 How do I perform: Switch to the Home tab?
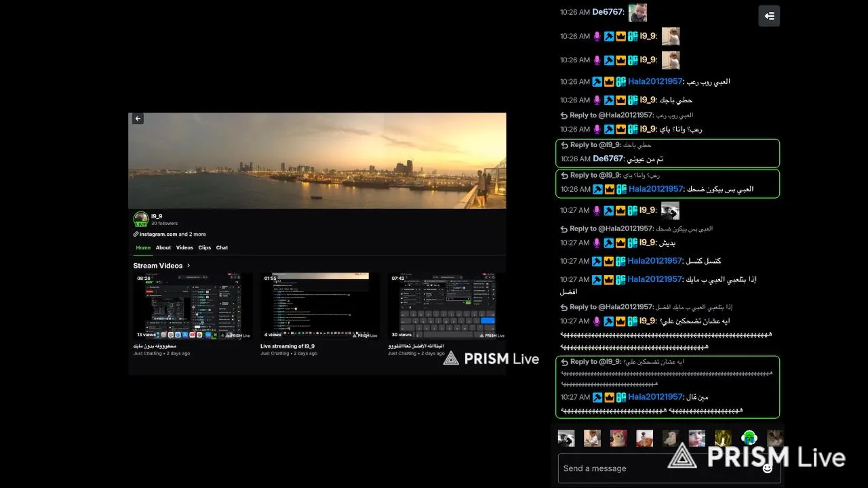(143, 247)
